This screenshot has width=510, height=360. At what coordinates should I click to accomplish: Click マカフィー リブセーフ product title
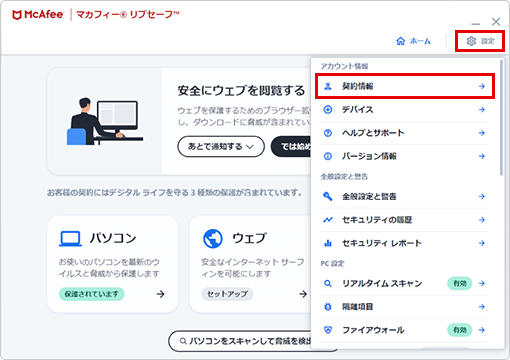click(128, 15)
